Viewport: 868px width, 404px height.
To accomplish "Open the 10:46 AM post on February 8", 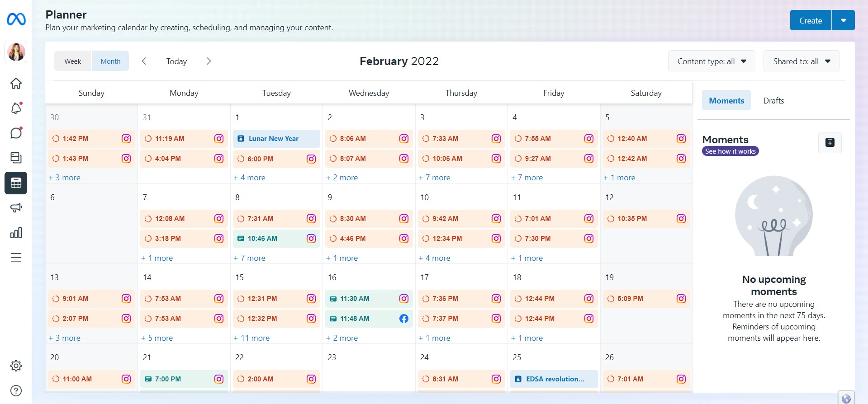I will 276,239.
